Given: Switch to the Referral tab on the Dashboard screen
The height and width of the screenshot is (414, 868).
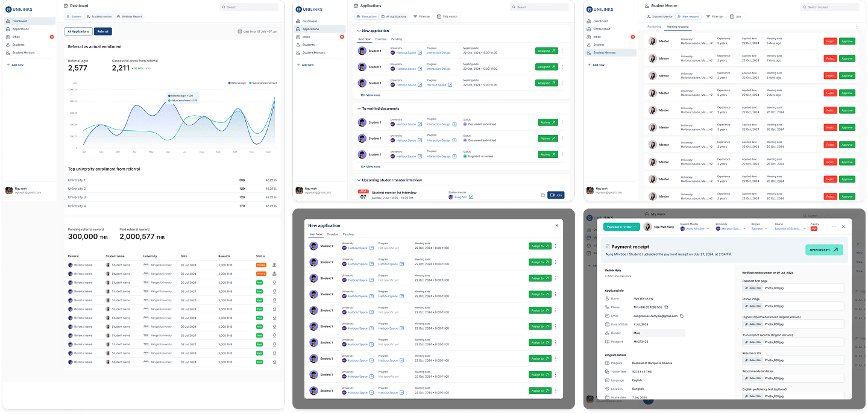Looking at the screenshot, I should click(x=103, y=31).
